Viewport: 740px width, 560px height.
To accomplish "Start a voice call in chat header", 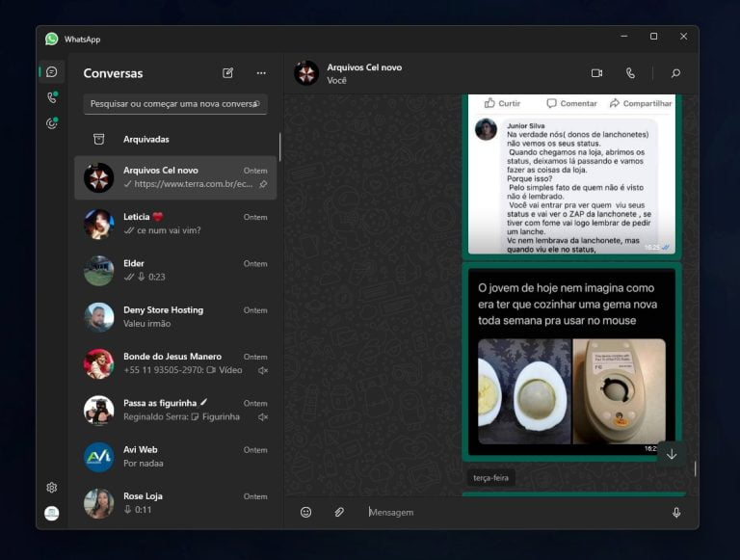I will (x=630, y=73).
